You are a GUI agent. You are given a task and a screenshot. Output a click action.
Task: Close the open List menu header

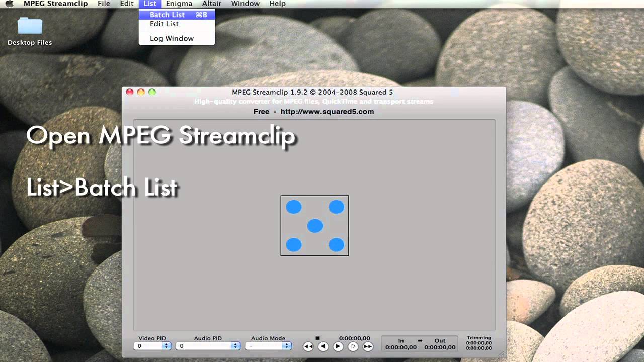coord(150,4)
